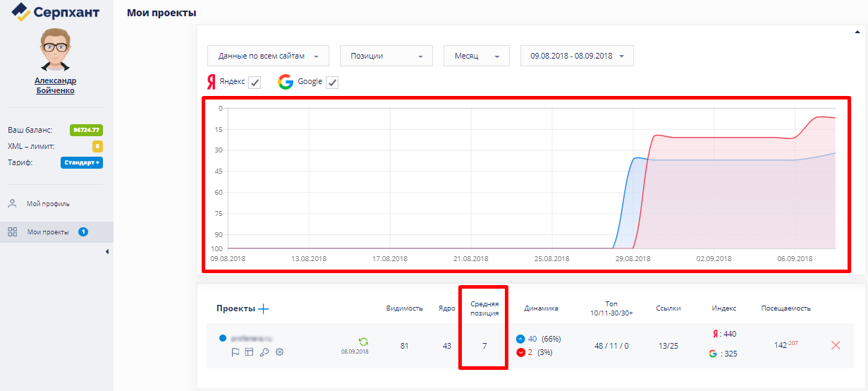Open the 'Месяц' period dropdown
Image resolution: width=868 pixels, height=391 pixels.
[x=476, y=56]
